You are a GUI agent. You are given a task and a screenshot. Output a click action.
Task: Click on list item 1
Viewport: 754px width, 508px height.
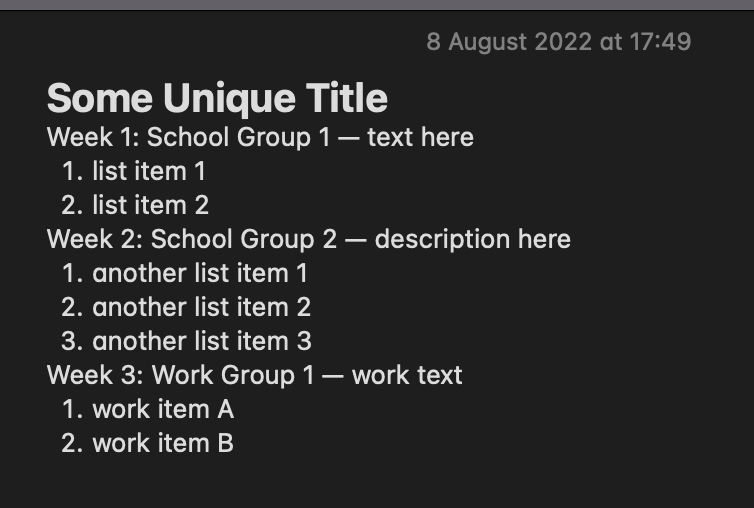(149, 171)
